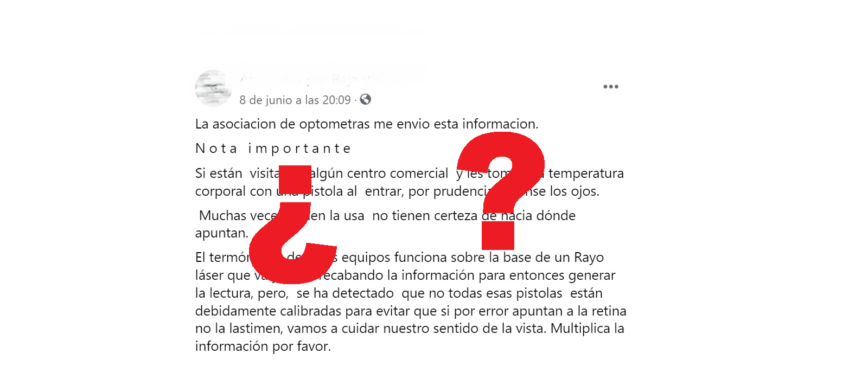Click the word 'temperatura' in the post
868x366 pixels.
click(586, 174)
